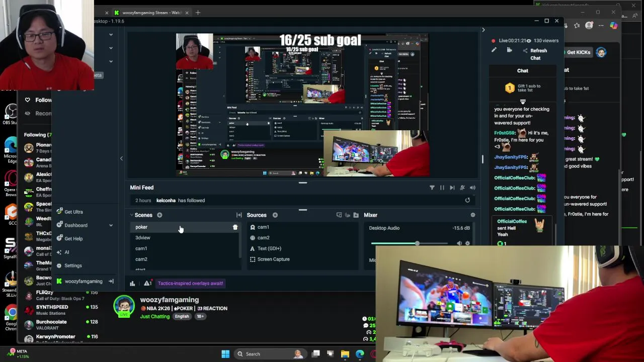Screen dimensions: 644x362
Task: Select the cam2 scene
Action: coord(141,259)
